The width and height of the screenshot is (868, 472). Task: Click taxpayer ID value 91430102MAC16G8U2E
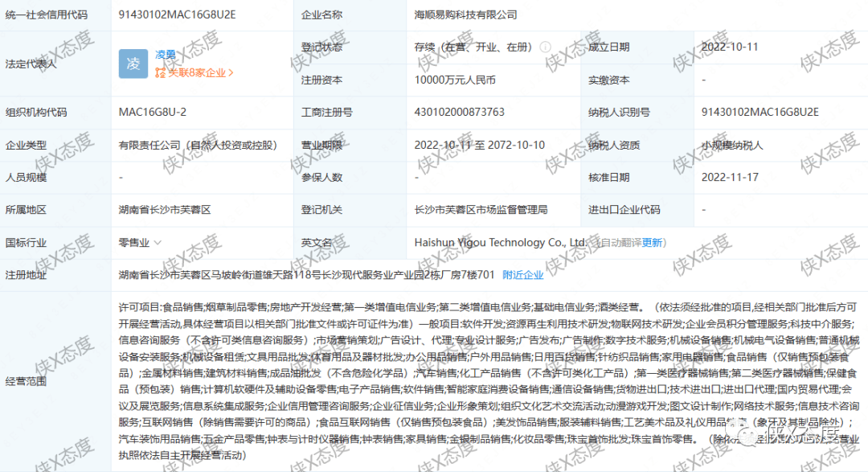pyautogui.click(x=759, y=112)
